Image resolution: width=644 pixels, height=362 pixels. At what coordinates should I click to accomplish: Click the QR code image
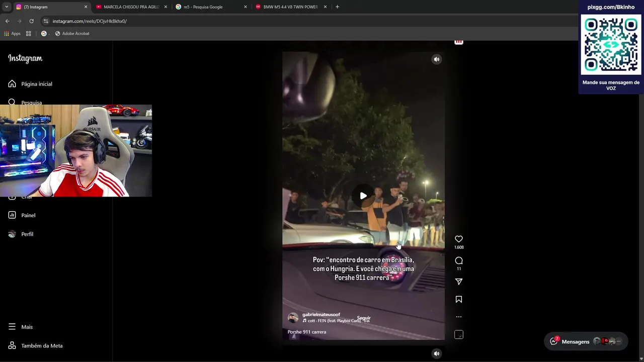[611, 45]
